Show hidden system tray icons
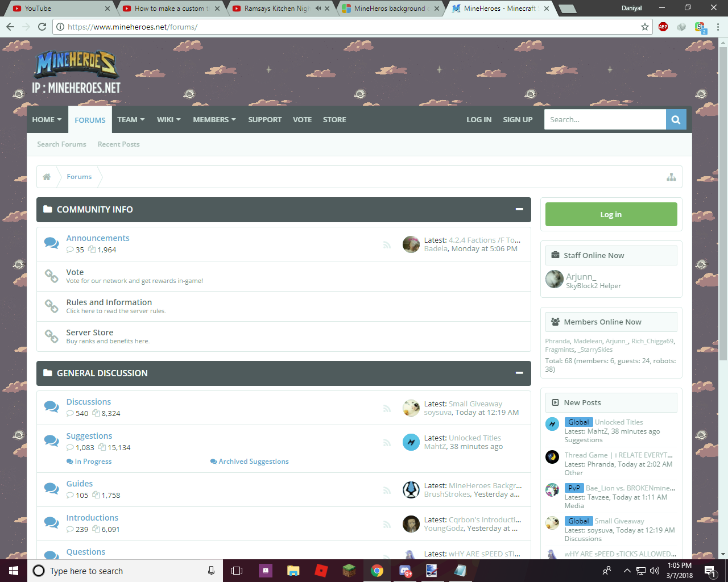 [627, 571]
